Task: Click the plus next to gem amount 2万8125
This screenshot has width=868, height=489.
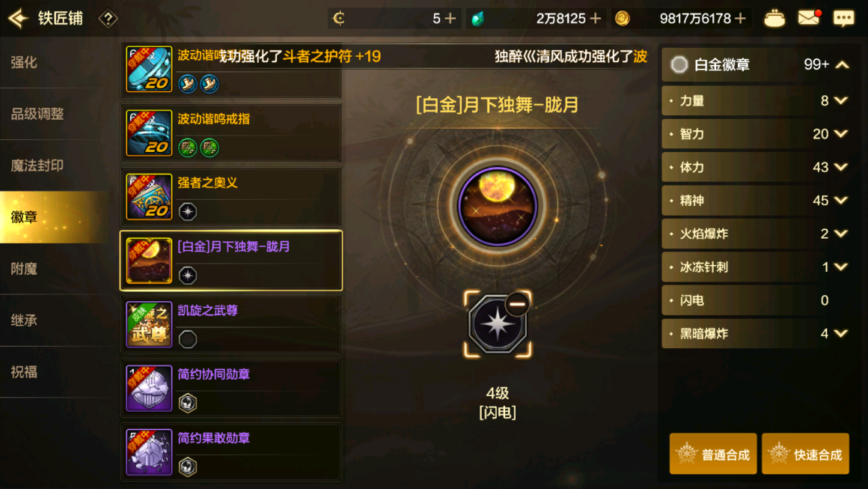Action: 596,18
